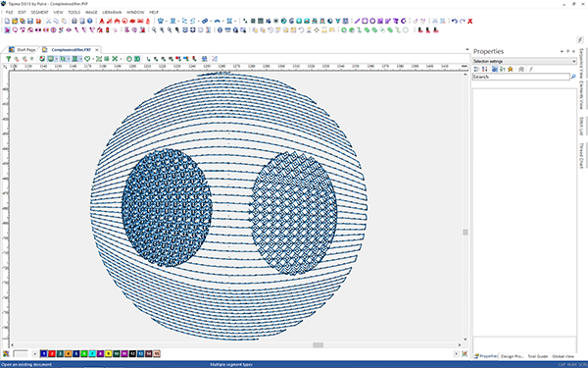588x368 pixels.
Task: Select the purple Line drawing tool
Action: pos(357,21)
